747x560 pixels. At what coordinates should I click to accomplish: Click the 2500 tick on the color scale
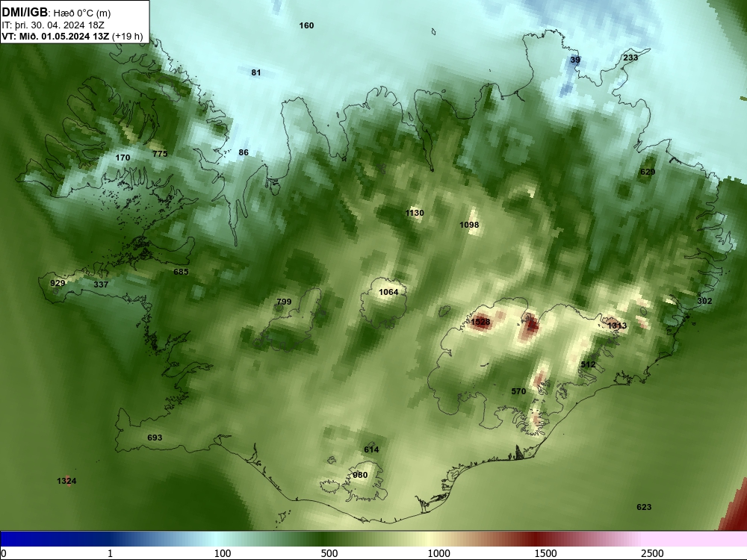(652, 553)
